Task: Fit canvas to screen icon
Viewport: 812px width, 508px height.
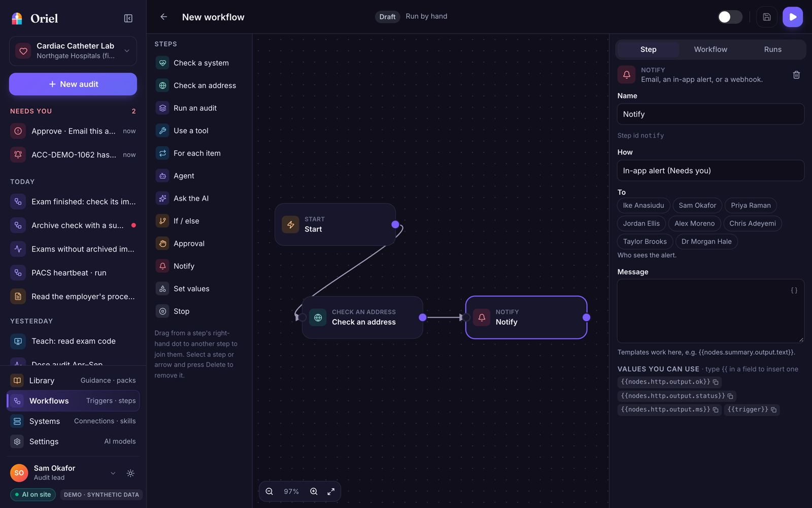Action: [x=331, y=491]
